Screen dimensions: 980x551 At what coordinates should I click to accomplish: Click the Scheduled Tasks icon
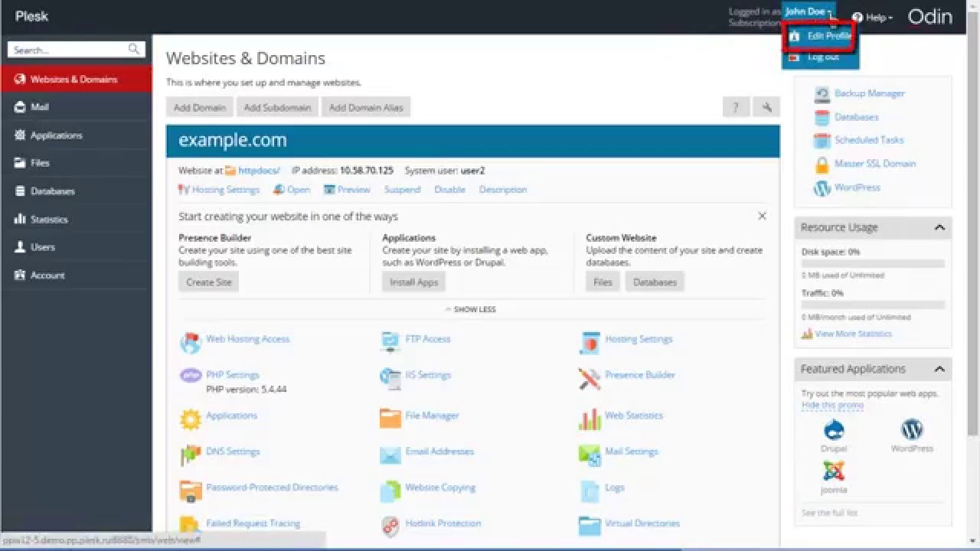pyautogui.click(x=822, y=141)
